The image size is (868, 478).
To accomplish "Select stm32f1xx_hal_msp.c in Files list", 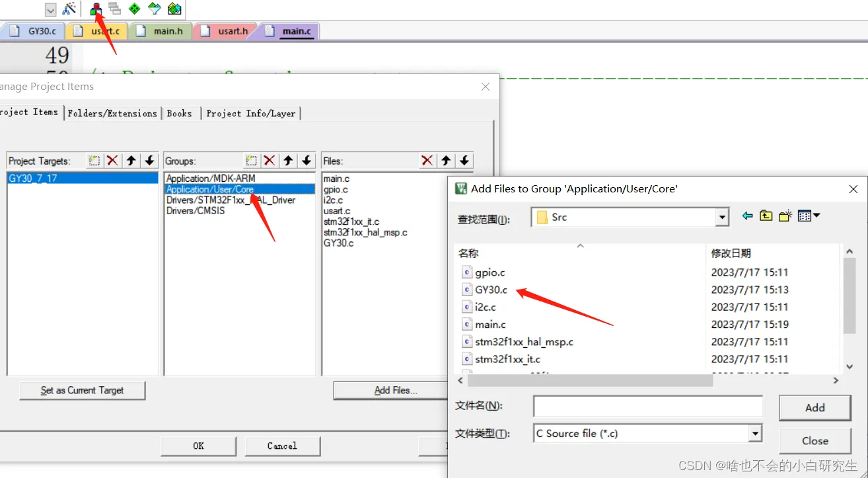I will click(365, 232).
